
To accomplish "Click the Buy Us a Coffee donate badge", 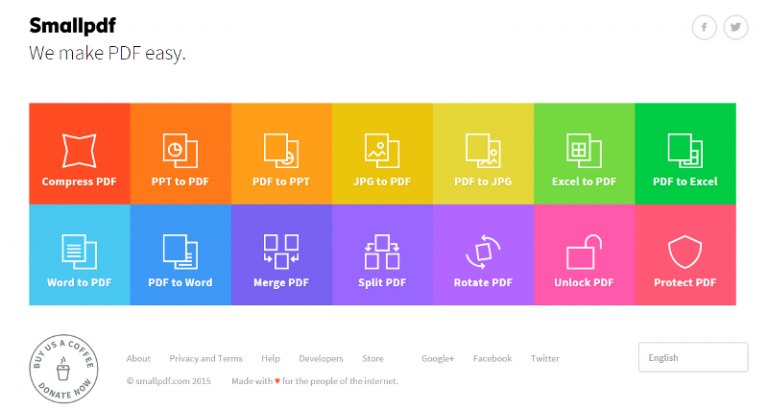I will pos(64,369).
